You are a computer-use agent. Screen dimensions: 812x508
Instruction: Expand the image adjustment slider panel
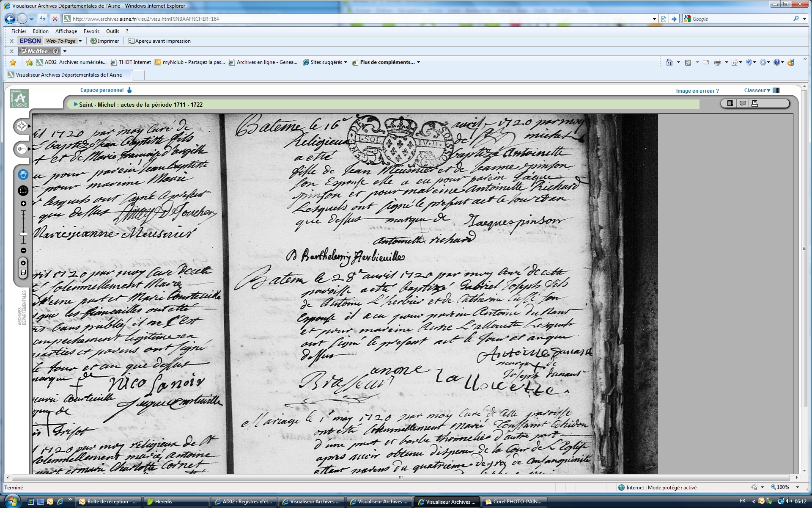22,149
